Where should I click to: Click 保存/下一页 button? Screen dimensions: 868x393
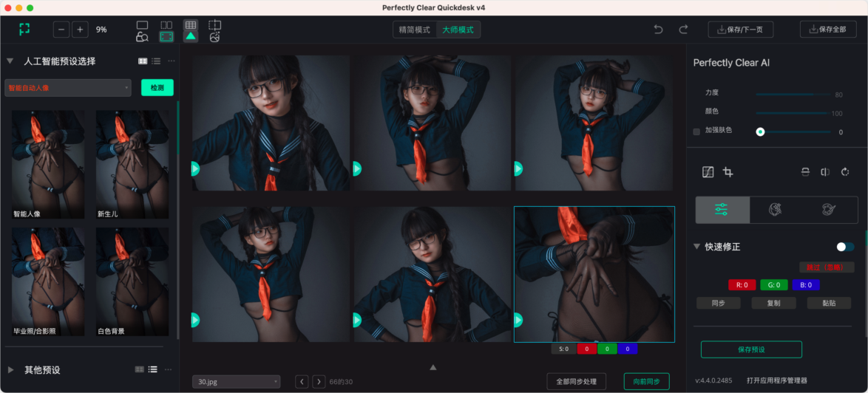coord(741,30)
